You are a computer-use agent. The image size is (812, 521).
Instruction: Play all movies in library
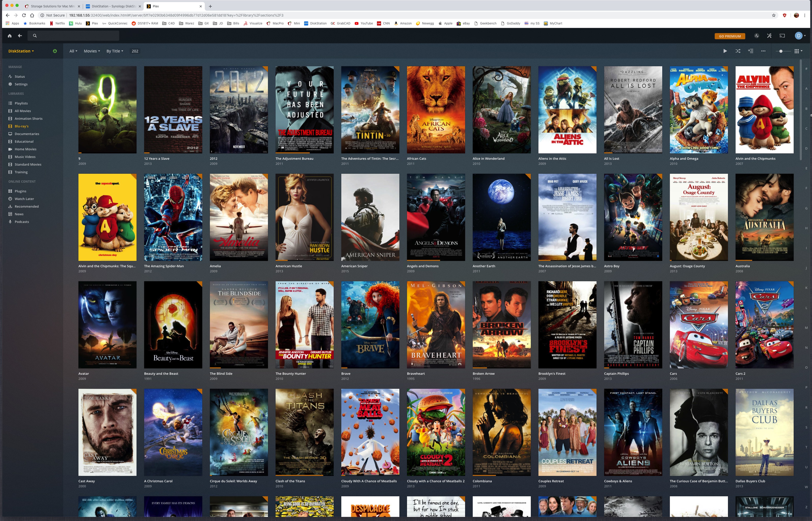point(725,51)
